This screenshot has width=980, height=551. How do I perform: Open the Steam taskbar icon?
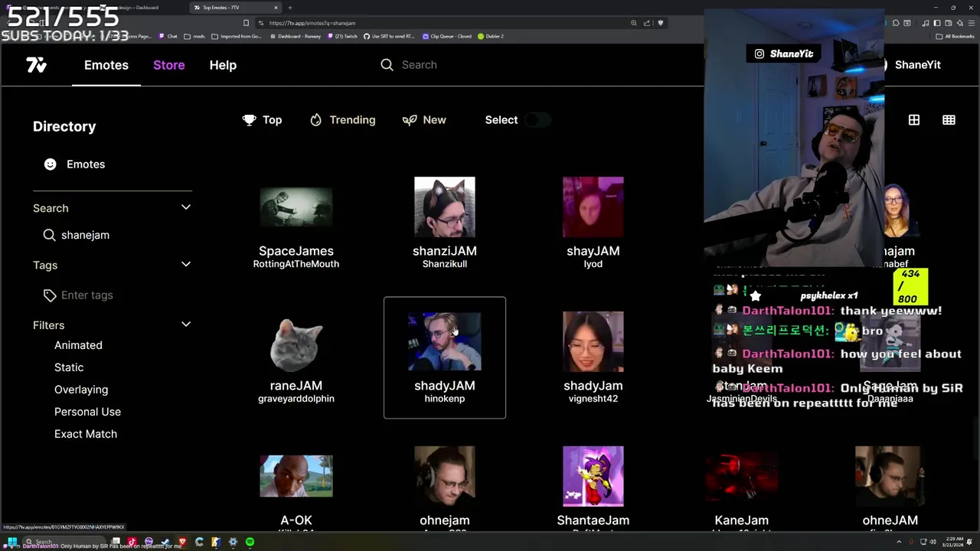tap(165, 542)
